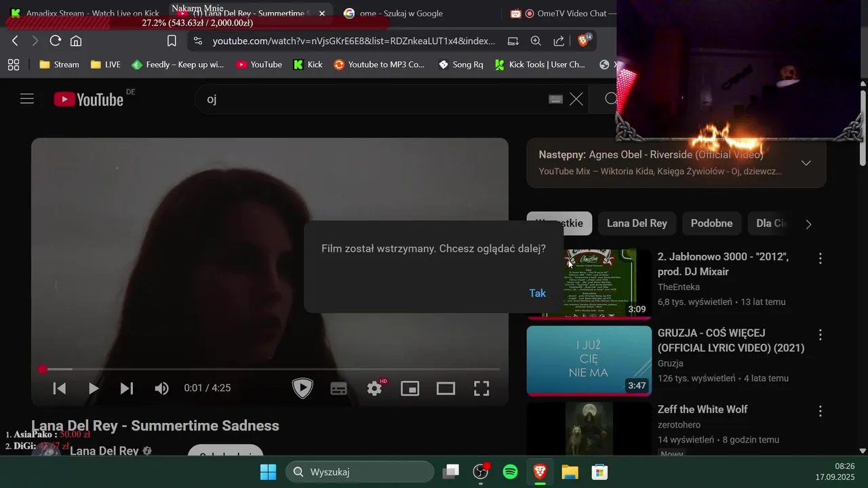Image resolution: width=868 pixels, height=488 pixels.
Task: Open File Explorer from the taskbar
Action: [569, 472]
